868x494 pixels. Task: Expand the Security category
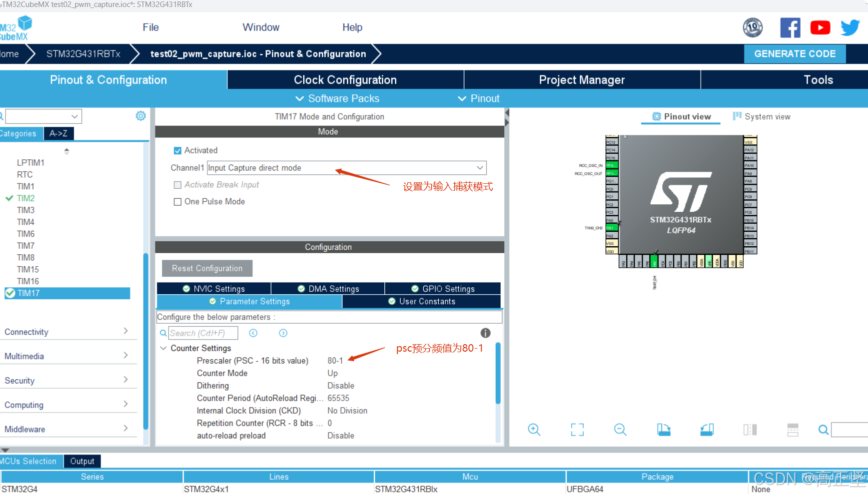click(x=67, y=381)
